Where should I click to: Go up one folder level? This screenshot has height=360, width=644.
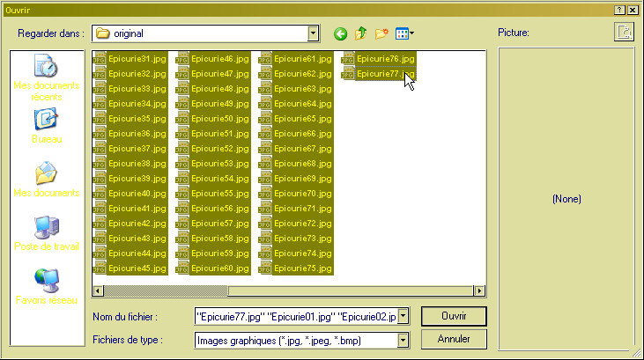point(361,34)
